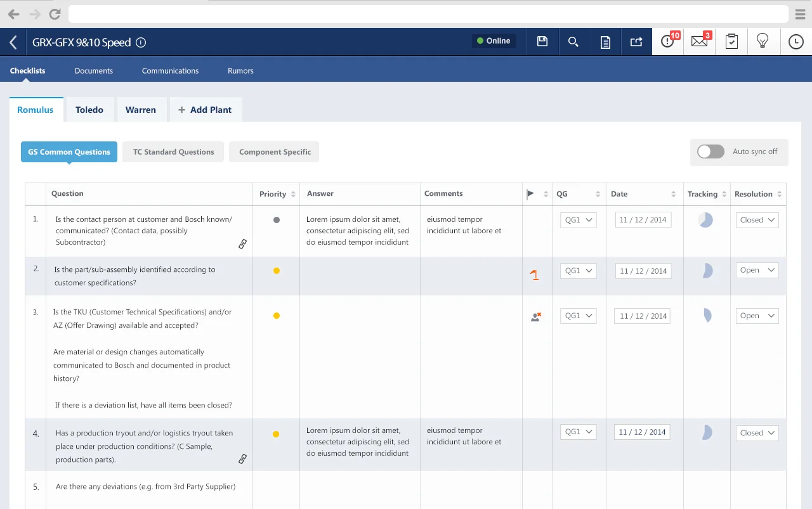The width and height of the screenshot is (812, 509).
Task: Click the link icon in question 1
Action: pyautogui.click(x=242, y=244)
